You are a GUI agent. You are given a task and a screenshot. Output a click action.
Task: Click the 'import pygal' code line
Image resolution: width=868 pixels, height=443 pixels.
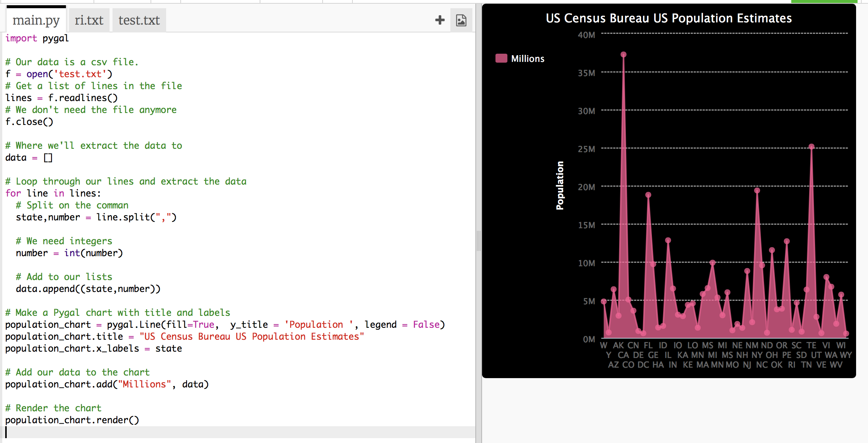(37, 38)
